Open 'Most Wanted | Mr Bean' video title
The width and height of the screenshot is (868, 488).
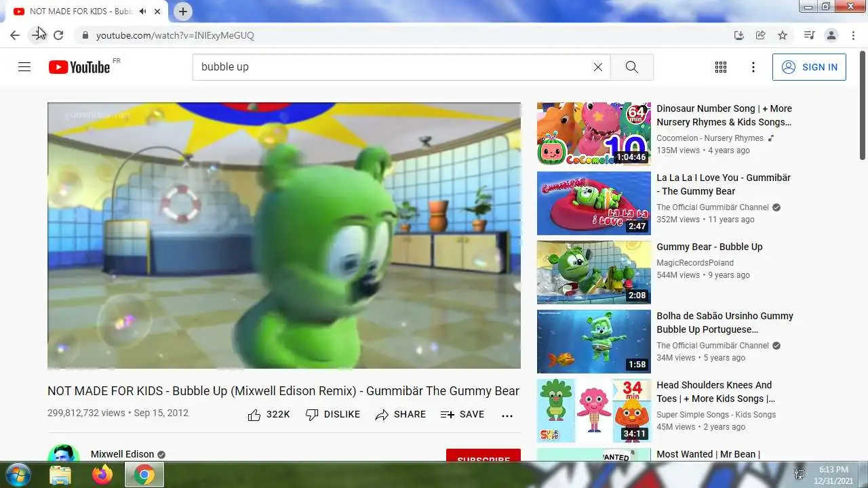pyautogui.click(x=709, y=454)
